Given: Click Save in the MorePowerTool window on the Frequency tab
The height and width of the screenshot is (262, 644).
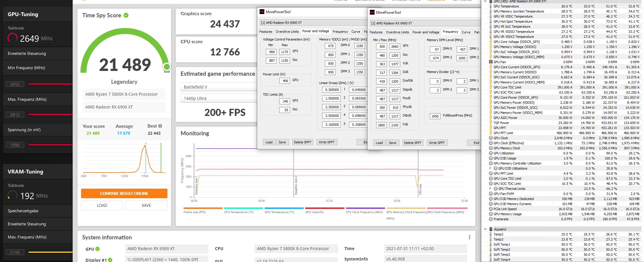Looking at the screenshot, I should pos(392,143).
